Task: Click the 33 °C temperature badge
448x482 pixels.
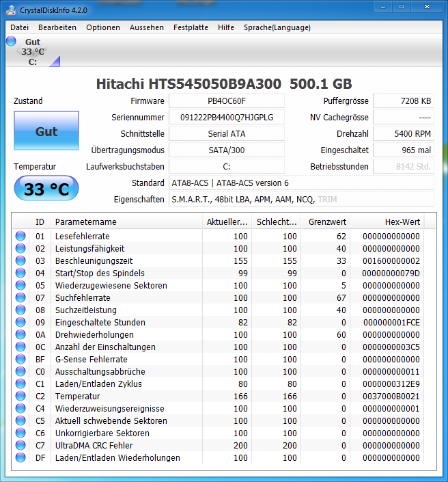Action: 46,189
